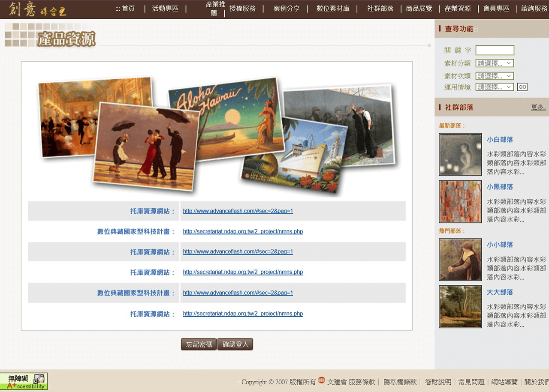549x392 pixels.
Task: Click the 確認登入 button
Action: click(x=235, y=344)
